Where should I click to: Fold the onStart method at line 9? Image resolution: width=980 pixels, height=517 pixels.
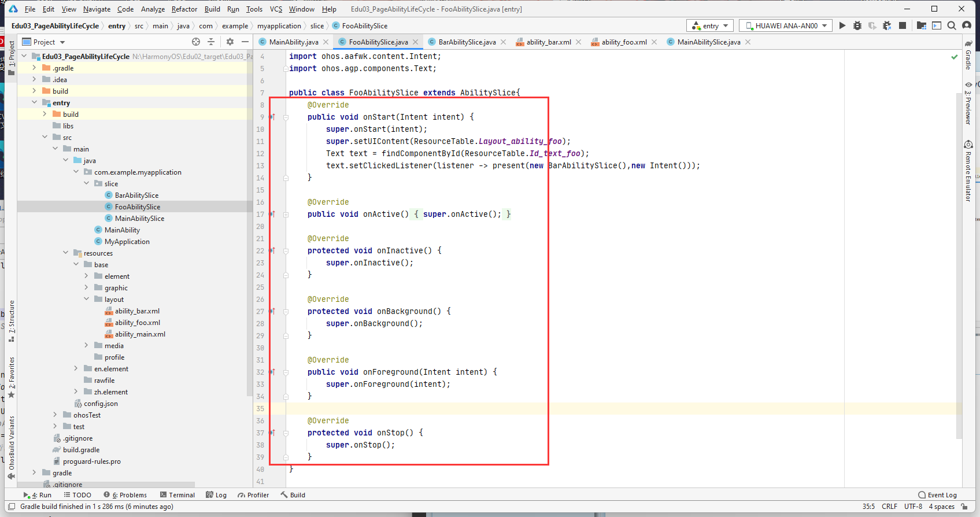(x=286, y=117)
